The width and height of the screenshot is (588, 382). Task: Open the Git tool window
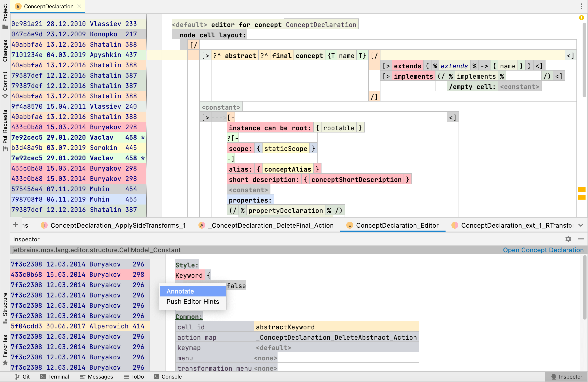tap(23, 377)
